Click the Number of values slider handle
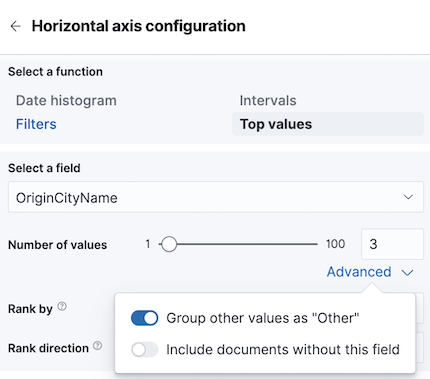430x379 pixels. tap(169, 244)
